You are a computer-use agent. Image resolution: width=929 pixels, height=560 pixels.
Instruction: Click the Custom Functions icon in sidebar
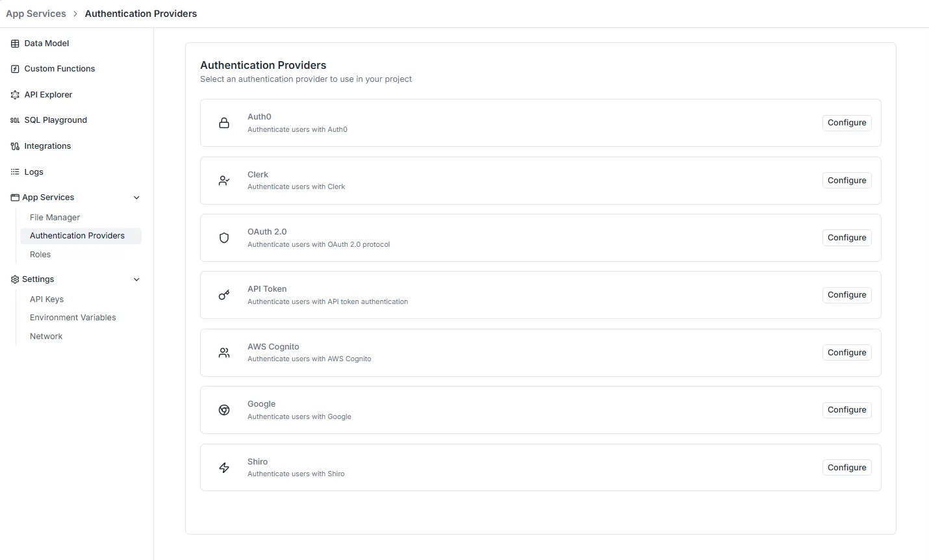click(15, 69)
